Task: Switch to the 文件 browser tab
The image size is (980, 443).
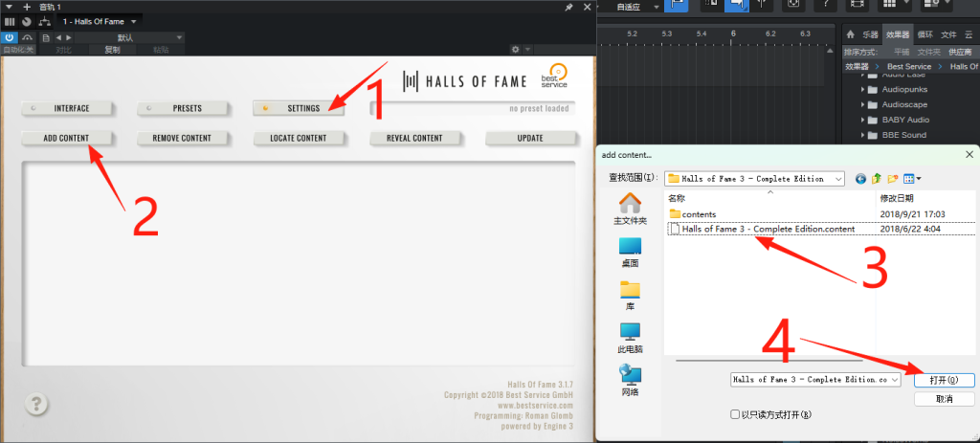Action: [948, 34]
